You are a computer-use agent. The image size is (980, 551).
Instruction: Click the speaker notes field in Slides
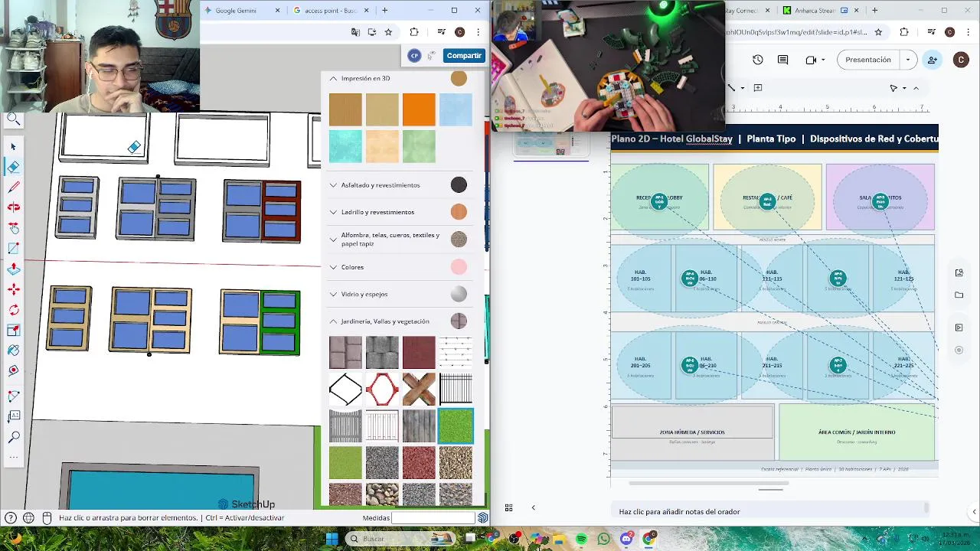click(770, 511)
